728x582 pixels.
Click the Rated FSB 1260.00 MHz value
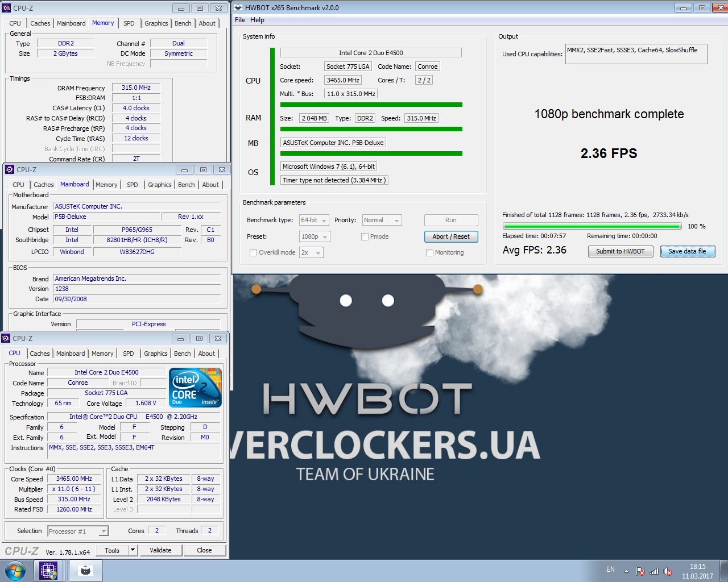point(74,509)
